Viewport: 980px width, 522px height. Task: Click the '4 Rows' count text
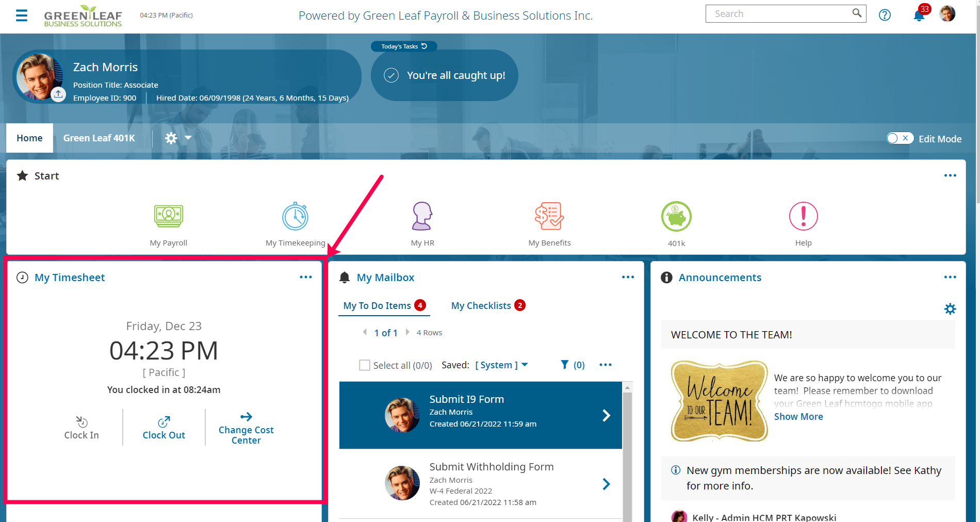click(429, 332)
